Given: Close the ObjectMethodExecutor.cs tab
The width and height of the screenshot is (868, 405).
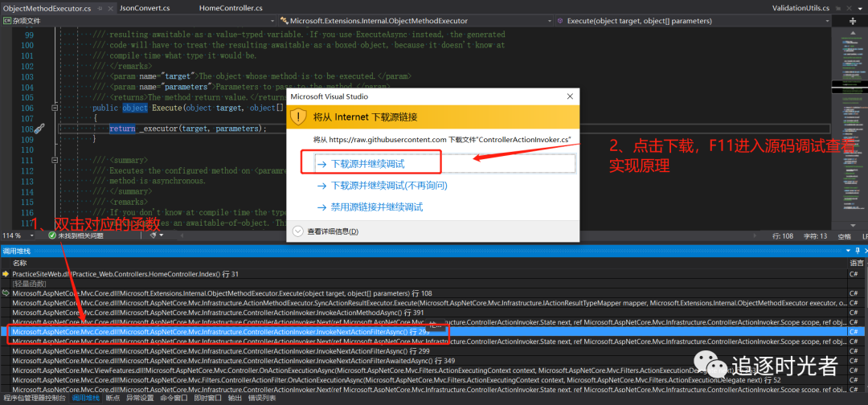Looking at the screenshot, I should tap(108, 7).
